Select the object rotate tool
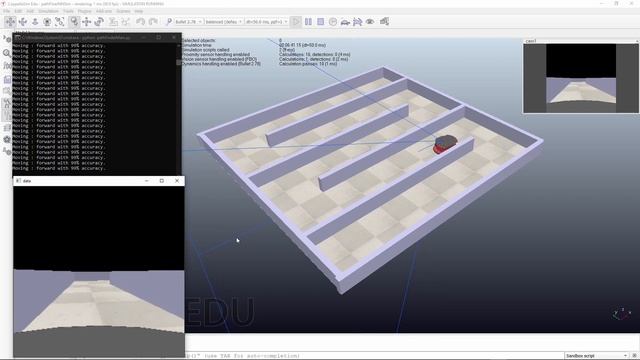The image size is (640, 360). pos(99,22)
